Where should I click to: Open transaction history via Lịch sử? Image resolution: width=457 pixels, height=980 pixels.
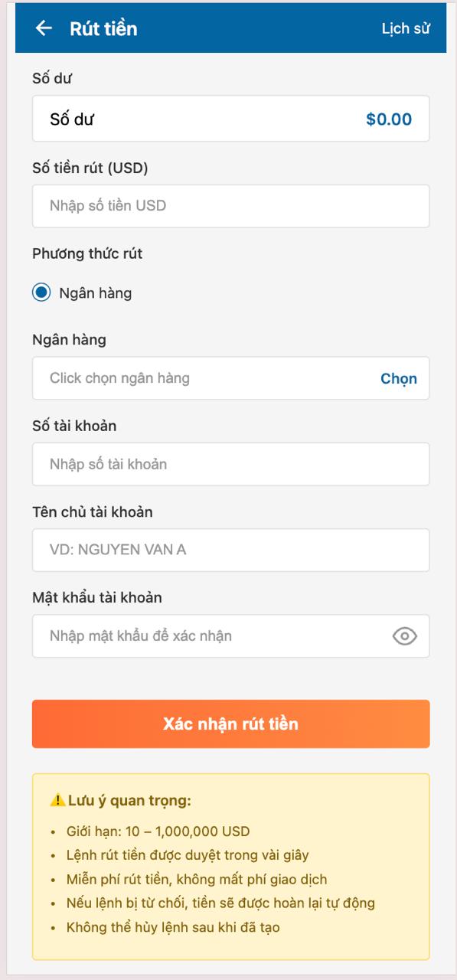click(406, 27)
